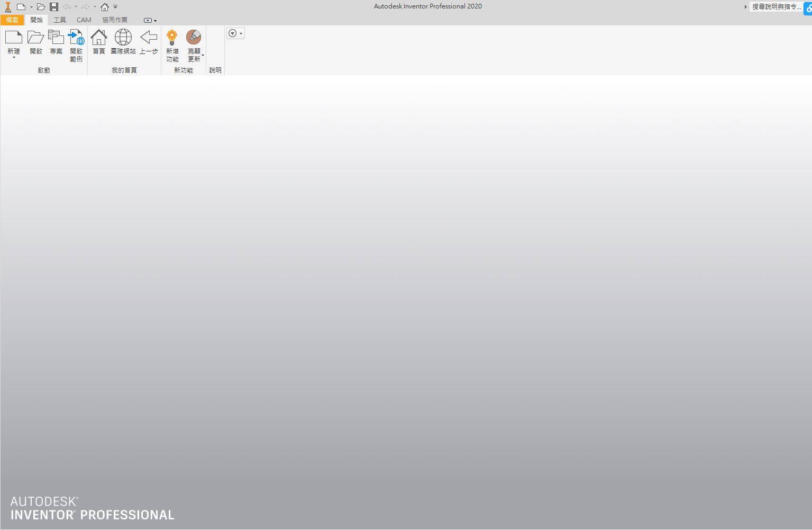Expand the arrow left of the search box
Viewport: 812px width, 530px height.
745,7
